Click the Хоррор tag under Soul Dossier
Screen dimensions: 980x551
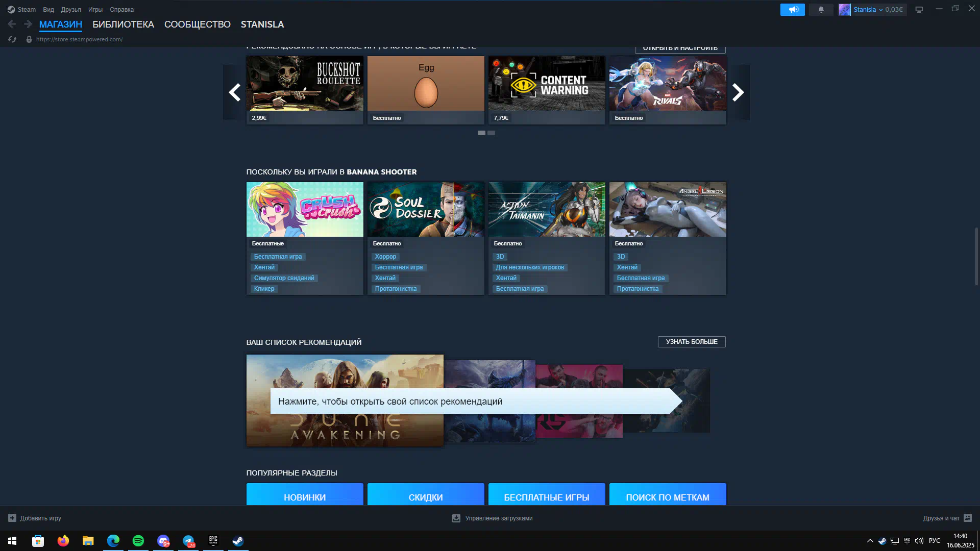pyautogui.click(x=385, y=257)
